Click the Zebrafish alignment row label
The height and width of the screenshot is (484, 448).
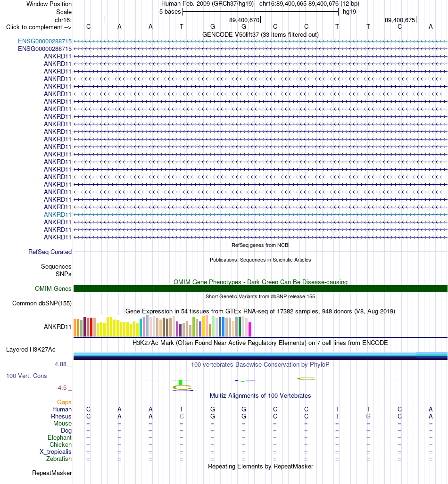(x=59, y=459)
